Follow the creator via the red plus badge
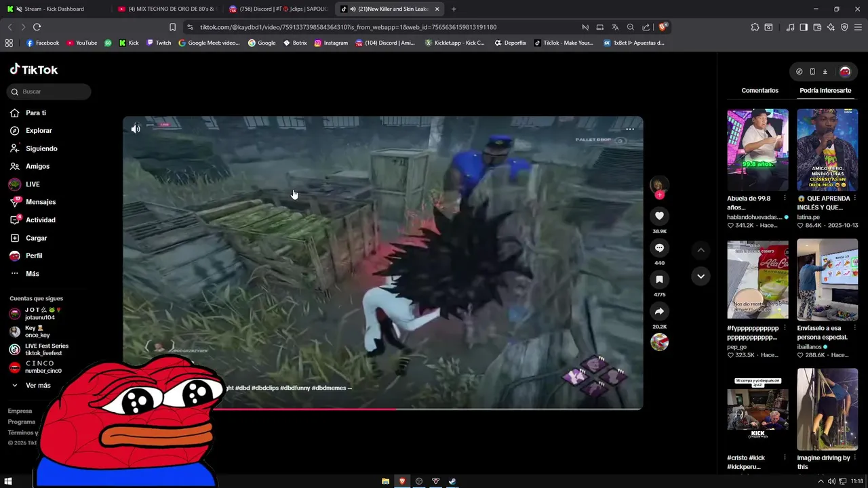 point(659,195)
